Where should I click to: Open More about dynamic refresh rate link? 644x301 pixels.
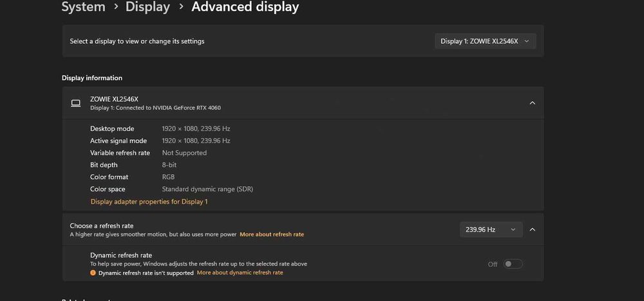tap(240, 273)
